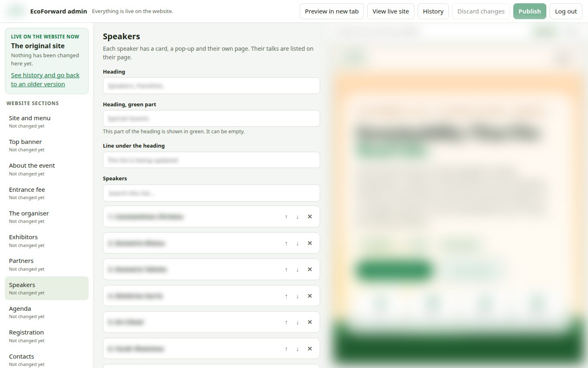Move the third listed speaker up

[x=286, y=269]
